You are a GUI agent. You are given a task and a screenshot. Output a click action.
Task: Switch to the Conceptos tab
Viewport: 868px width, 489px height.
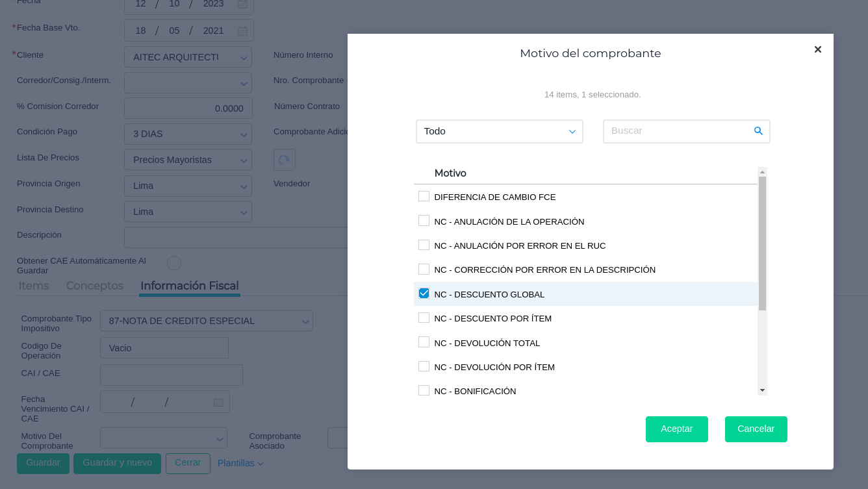coord(95,286)
